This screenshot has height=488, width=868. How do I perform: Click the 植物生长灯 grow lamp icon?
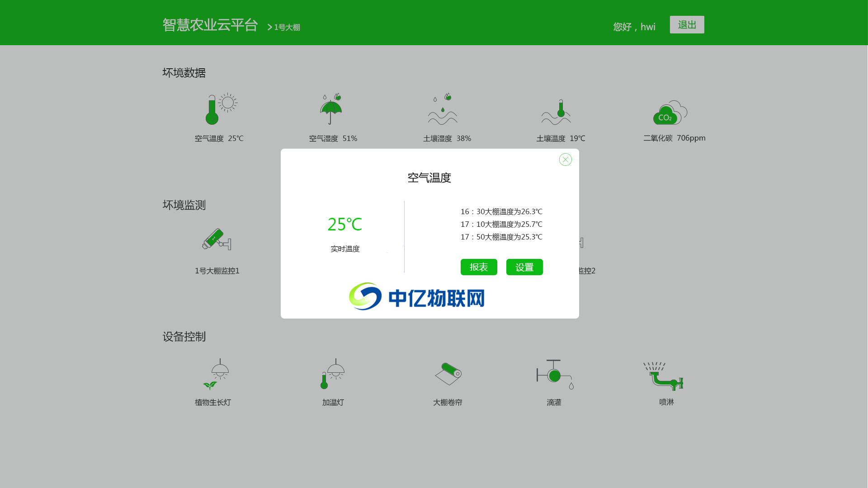click(219, 374)
